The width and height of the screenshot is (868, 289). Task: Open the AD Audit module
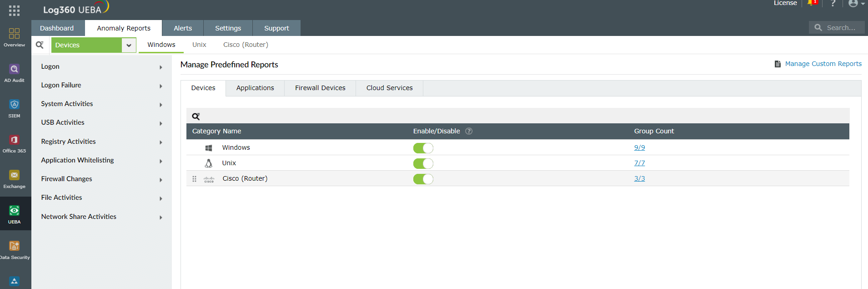pos(14,73)
